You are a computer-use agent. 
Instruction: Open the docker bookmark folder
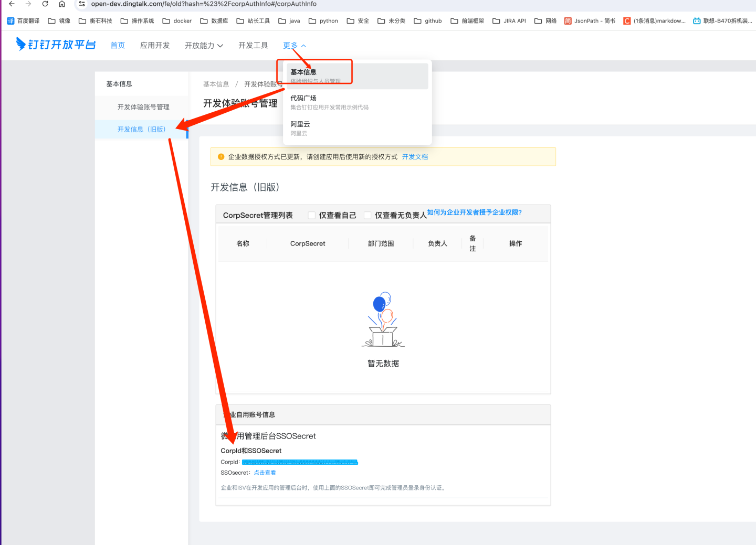(177, 21)
